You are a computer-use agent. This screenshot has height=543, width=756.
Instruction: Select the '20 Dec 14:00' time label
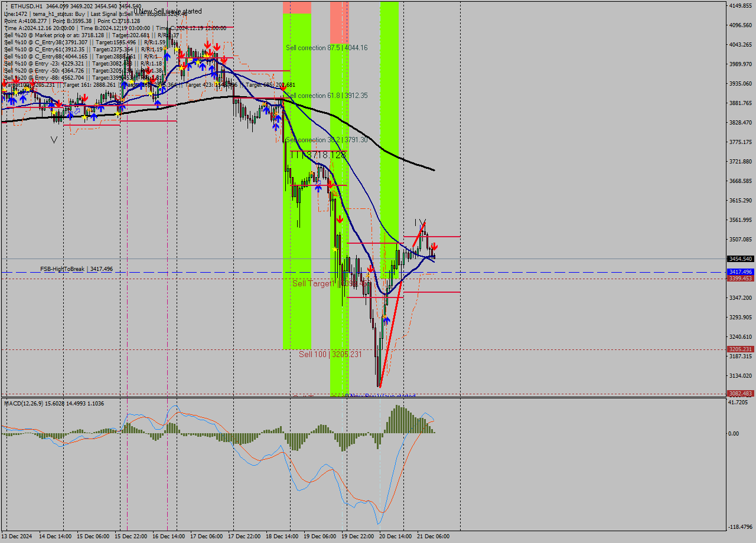point(396,537)
